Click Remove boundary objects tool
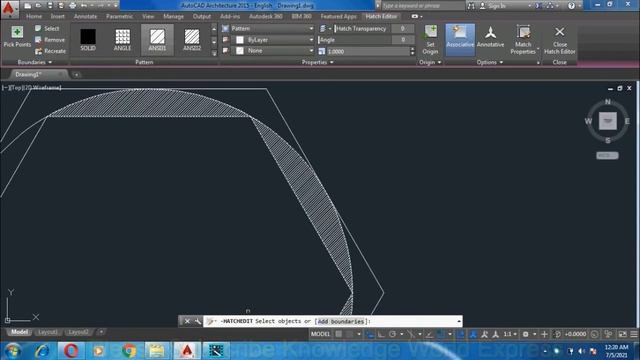Viewport: 640px width, 360px height. point(50,40)
